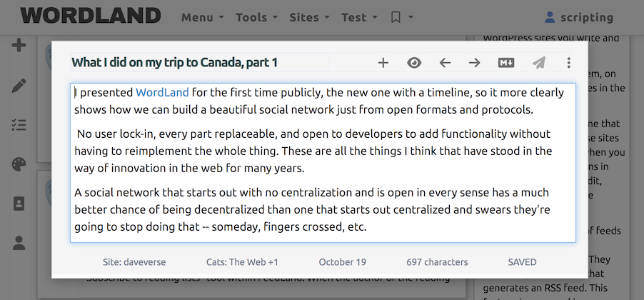644x300 pixels.
Task: Click the plus icon in left sidebar
Action: [19, 46]
